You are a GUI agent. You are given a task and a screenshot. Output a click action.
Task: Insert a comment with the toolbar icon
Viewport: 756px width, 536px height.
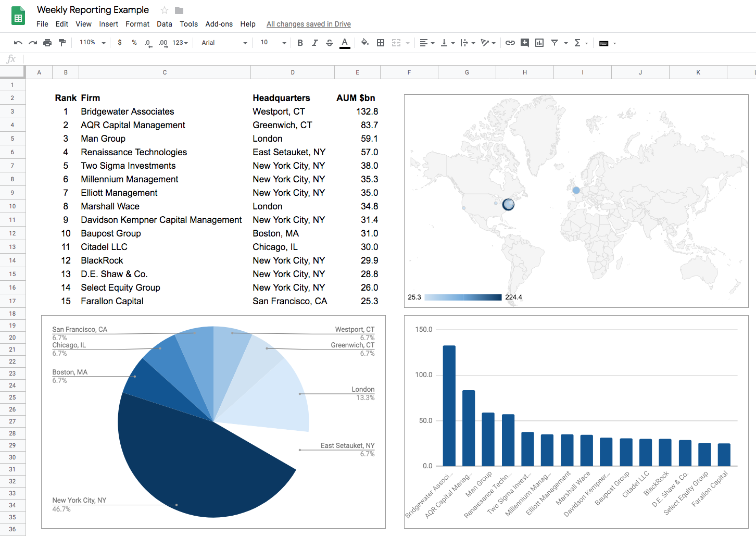pos(524,43)
